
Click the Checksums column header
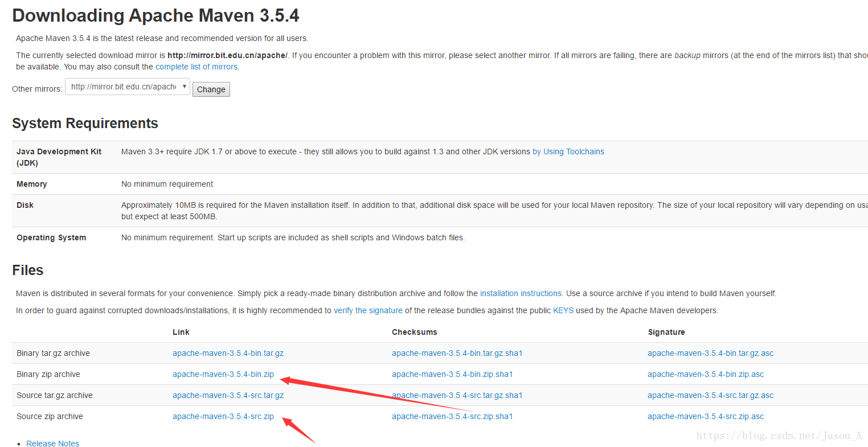[x=415, y=332]
